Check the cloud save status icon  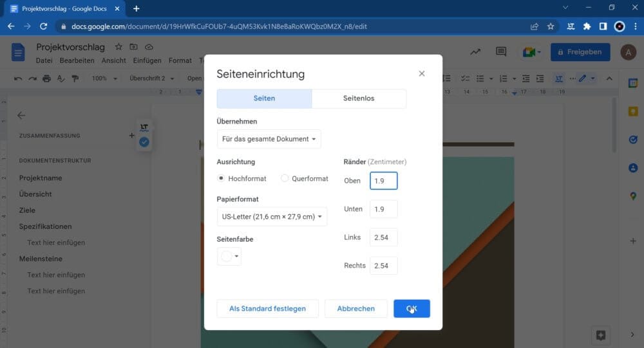tap(149, 47)
